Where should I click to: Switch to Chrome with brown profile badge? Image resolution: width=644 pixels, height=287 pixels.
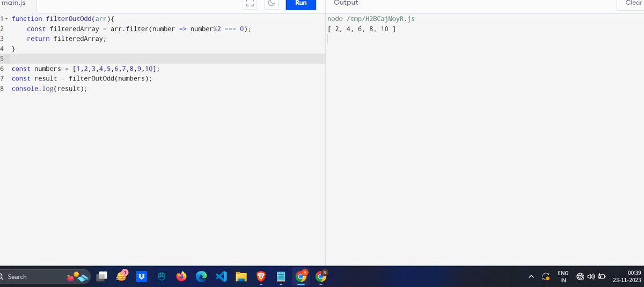pyautogui.click(x=321, y=276)
